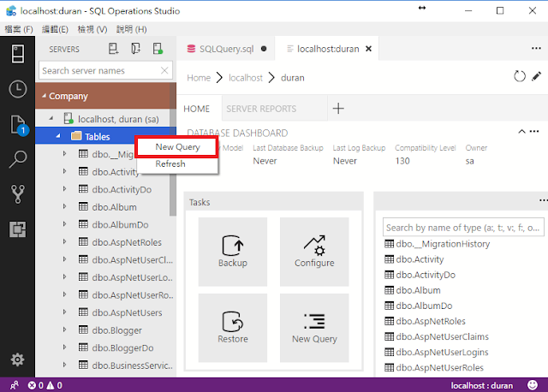
Task: Click the status bar connection icon
Action: (x=15, y=385)
